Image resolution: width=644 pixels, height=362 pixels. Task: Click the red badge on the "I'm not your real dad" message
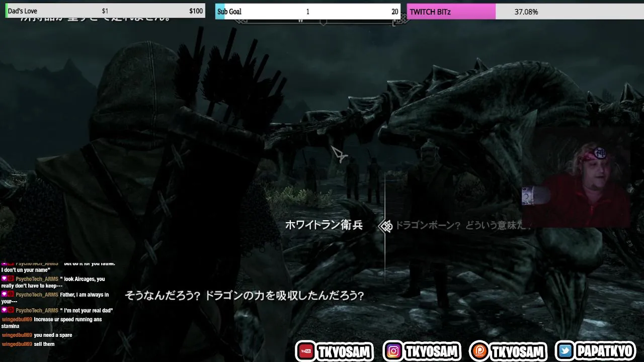coord(11,310)
